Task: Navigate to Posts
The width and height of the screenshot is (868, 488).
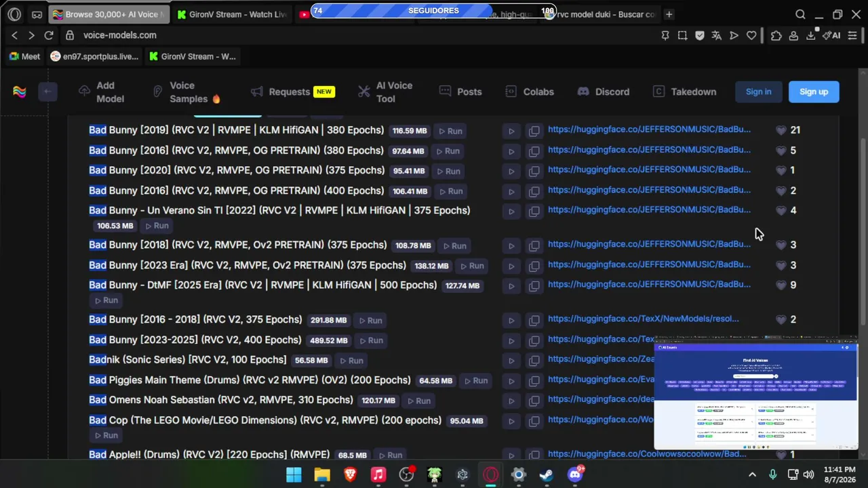Action: [x=460, y=91]
